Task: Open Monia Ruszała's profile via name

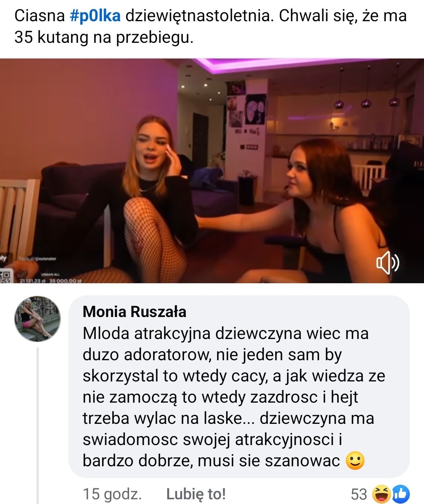Action: 134,312
